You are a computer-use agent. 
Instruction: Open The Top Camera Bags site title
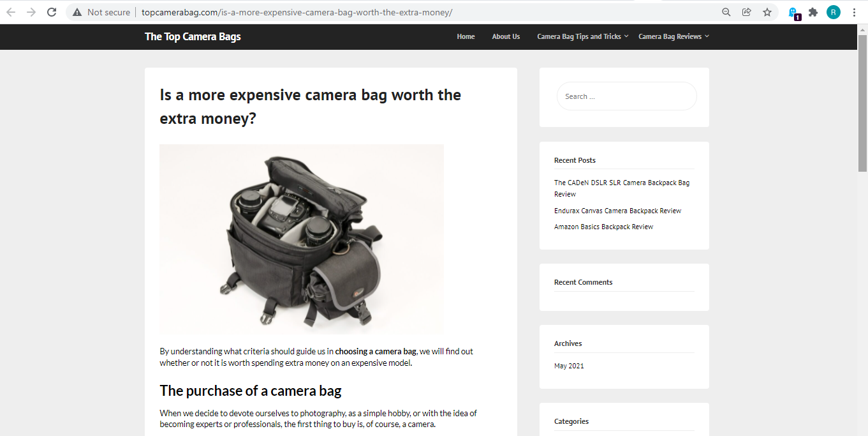point(193,36)
